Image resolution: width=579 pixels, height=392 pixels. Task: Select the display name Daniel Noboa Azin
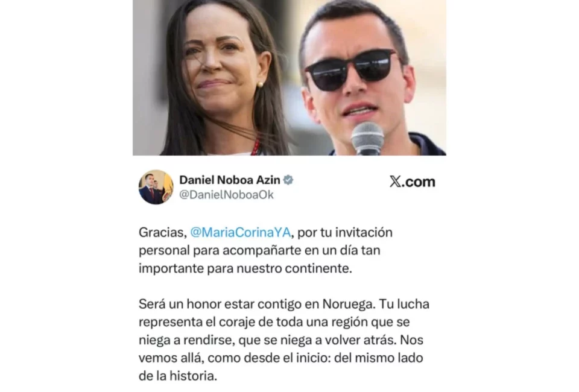pyautogui.click(x=230, y=180)
